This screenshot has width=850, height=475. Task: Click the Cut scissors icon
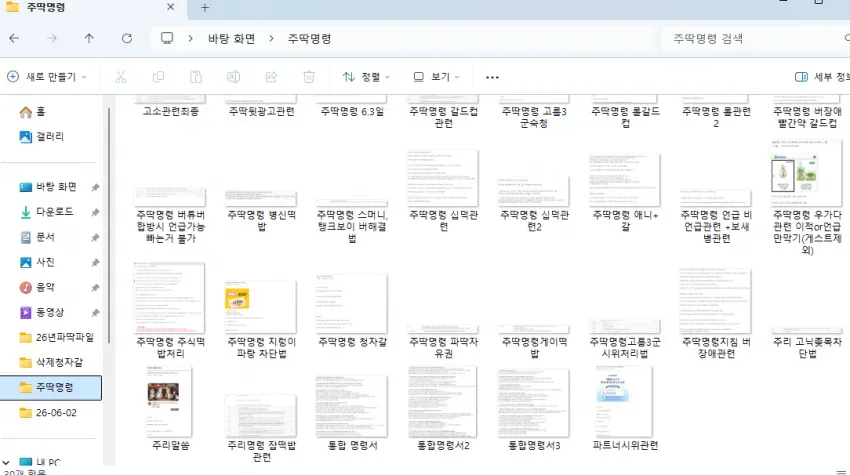coord(120,77)
